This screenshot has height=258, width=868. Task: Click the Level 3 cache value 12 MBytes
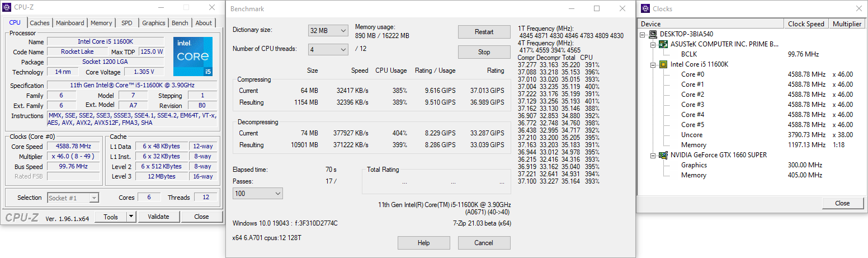(162, 177)
